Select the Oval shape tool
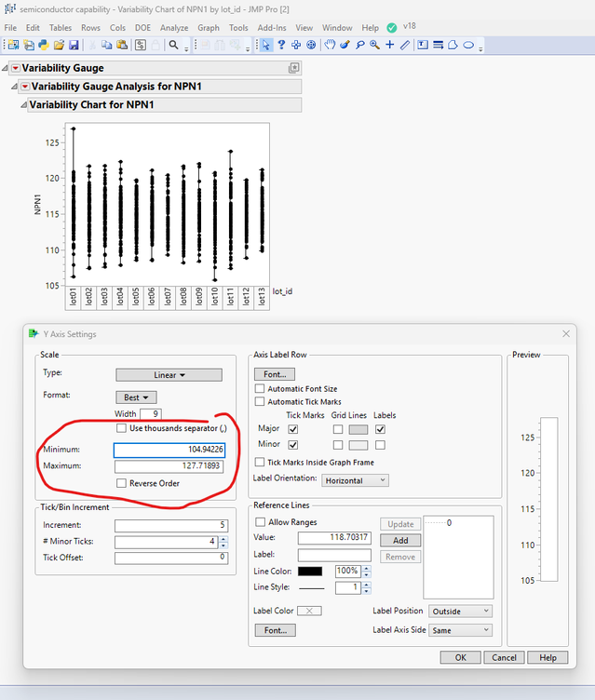The height and width of the screenshot is (700, 595). (468, 45)
